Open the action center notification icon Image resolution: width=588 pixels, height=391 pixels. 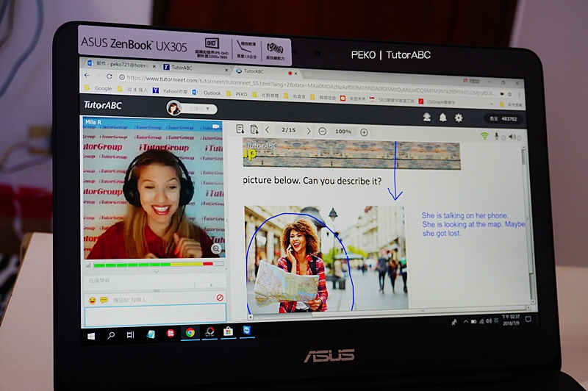point(528,320)
